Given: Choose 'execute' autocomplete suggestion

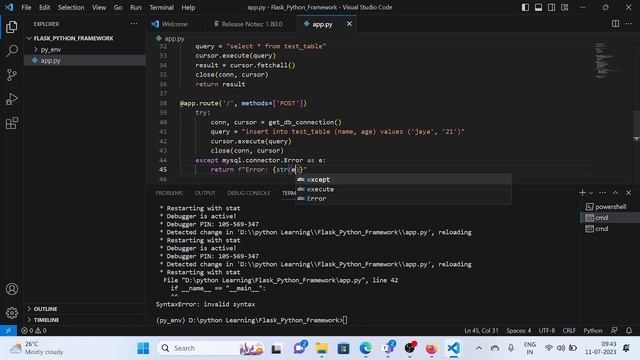Looking at the screenshot, I should 403,189.
